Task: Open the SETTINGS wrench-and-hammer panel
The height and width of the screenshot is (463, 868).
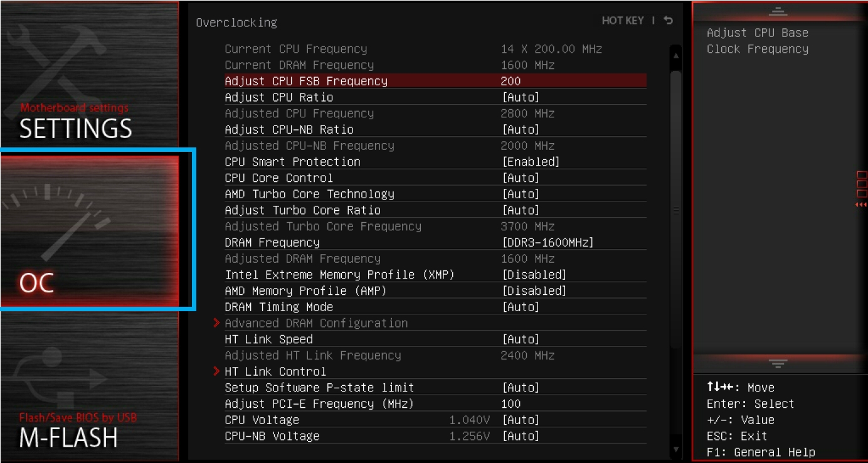Action: [x=89, y=74]
